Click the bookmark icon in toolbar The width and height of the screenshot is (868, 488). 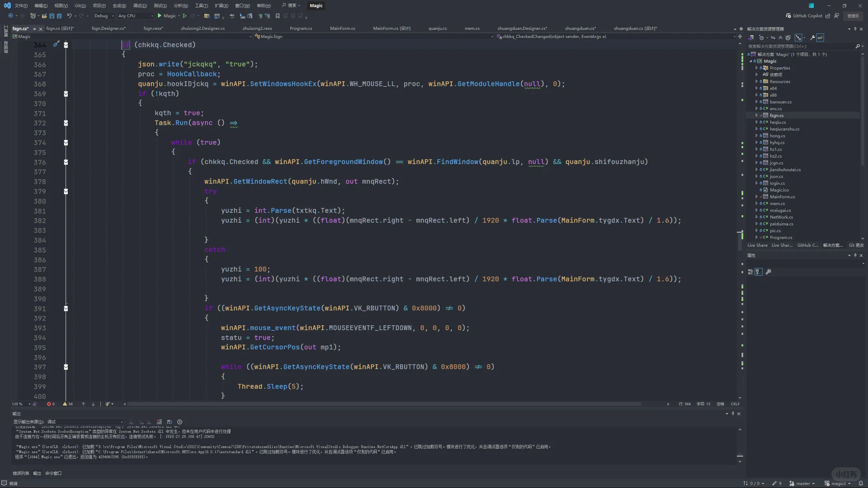(x=278, y=16)
